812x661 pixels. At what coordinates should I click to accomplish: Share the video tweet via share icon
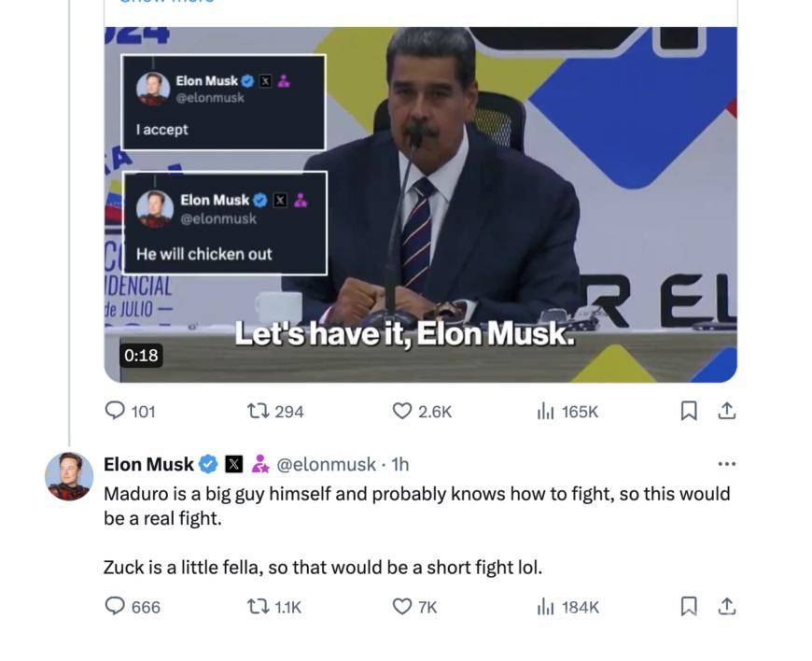[727, 411]
